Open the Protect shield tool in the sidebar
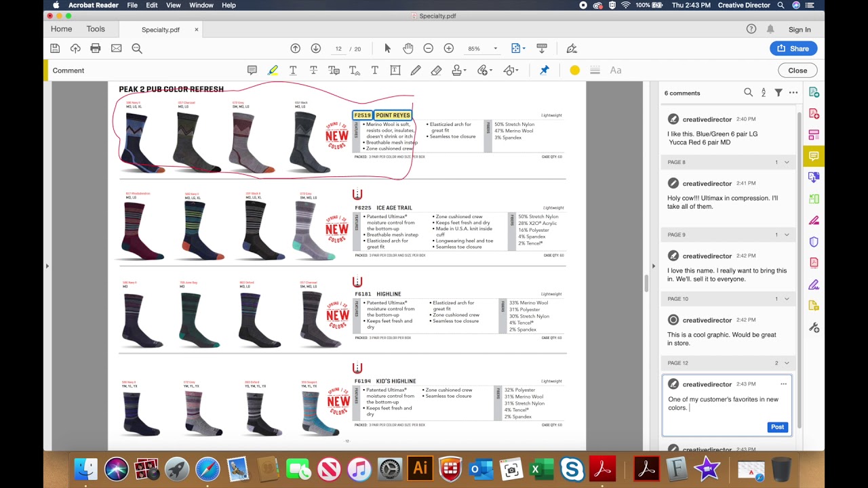 [x=814, y=242]
